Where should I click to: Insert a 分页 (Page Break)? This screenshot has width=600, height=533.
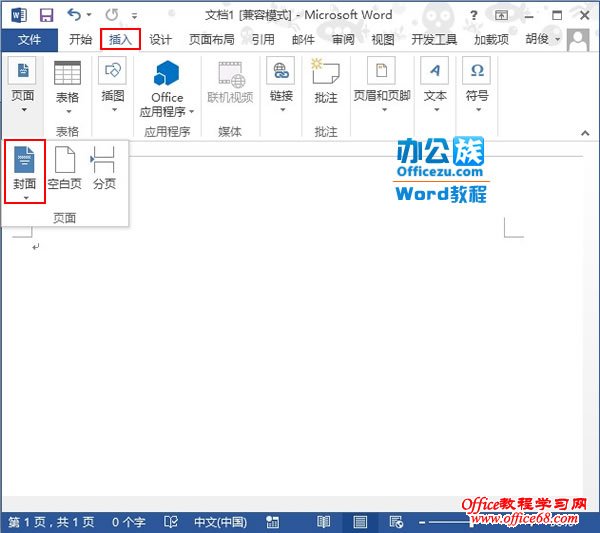pyautogui.click(x=104, y=168)
